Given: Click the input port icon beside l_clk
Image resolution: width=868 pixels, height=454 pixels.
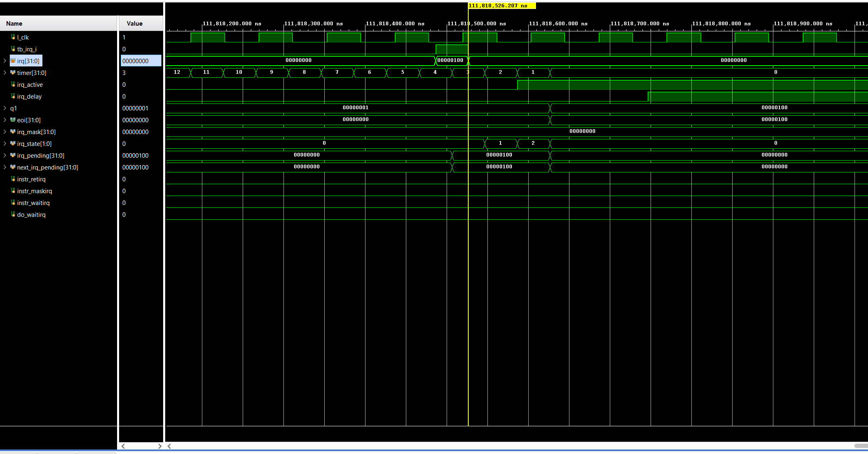Looking at the screenshot, I should (12, 37).
